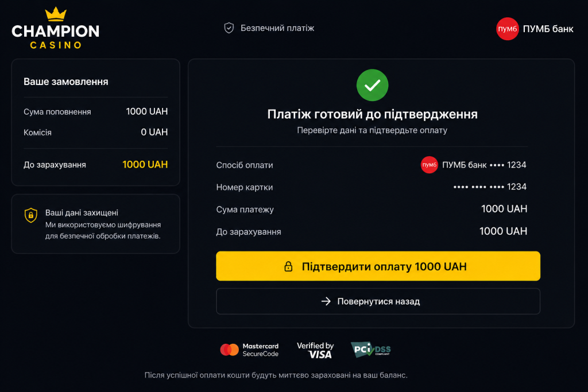This screenshot has height=392, width=588.
Task: Click the Ваше замовлення heading
Action: (x=66, y=81)
